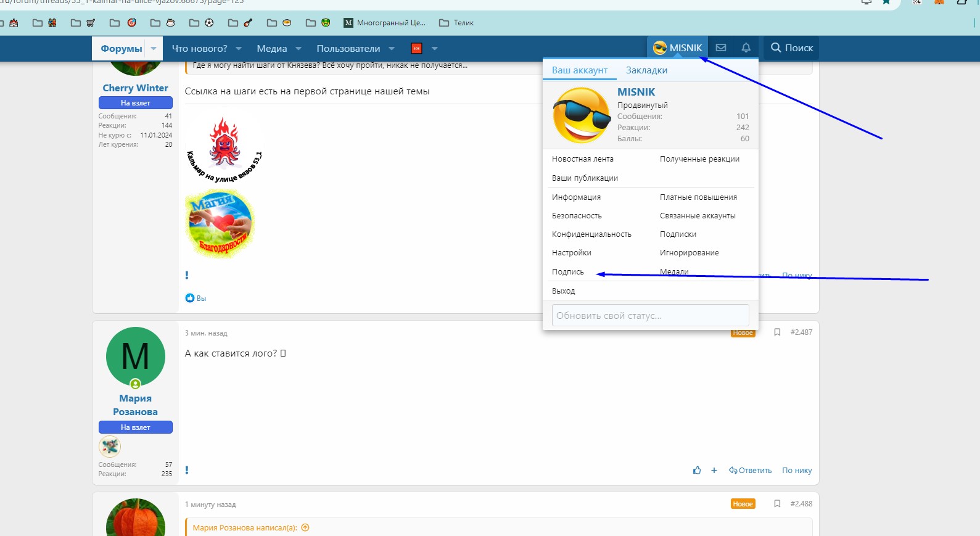Open the Многогранный Це... bookmark
The height and width of the screenshot is (536, 980).
[385, 23]
